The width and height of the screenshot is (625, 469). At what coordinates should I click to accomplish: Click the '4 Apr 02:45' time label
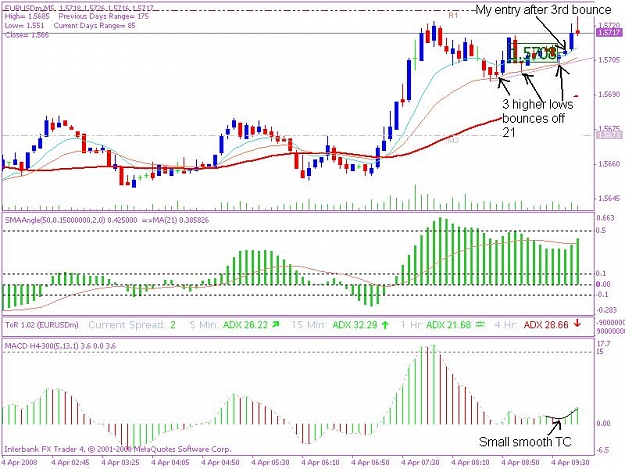tap(70, 463)
